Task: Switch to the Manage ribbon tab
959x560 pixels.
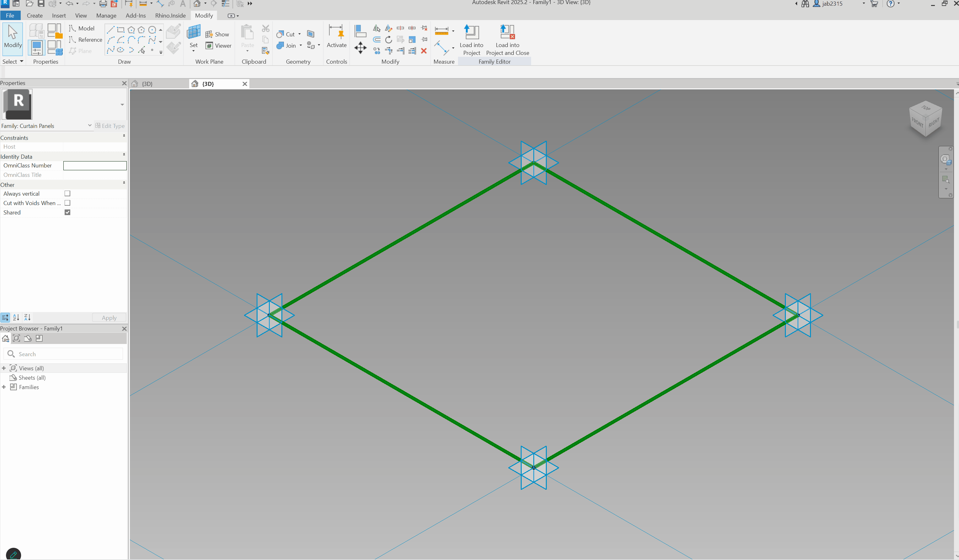Action: pyautogui.click(x=106, y=16)
